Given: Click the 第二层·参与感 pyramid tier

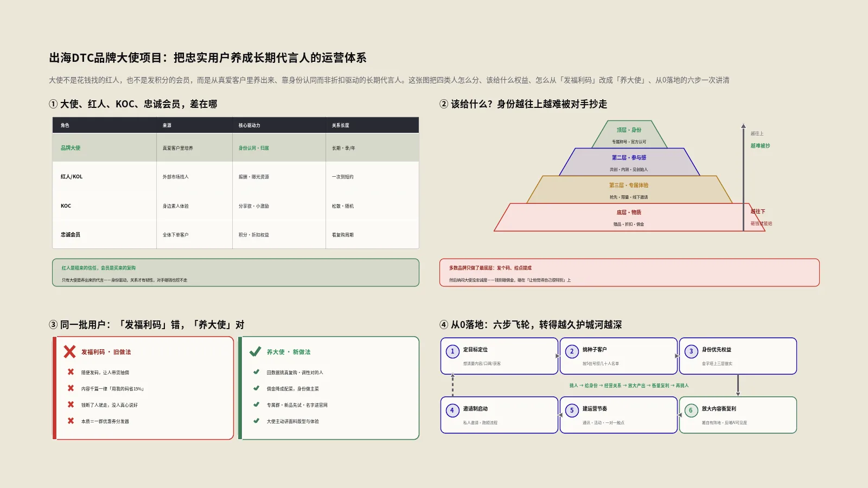Looking at the screenshot, I should (629, 162).
